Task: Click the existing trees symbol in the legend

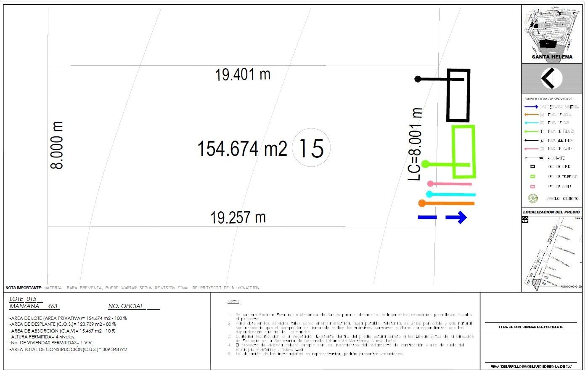Action: click(533, 198)
